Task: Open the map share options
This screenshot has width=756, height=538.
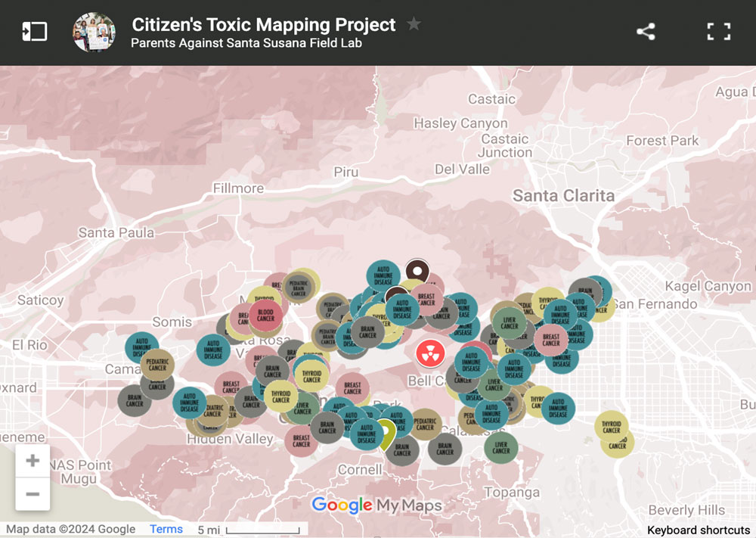Action: (x=645, y=31)
